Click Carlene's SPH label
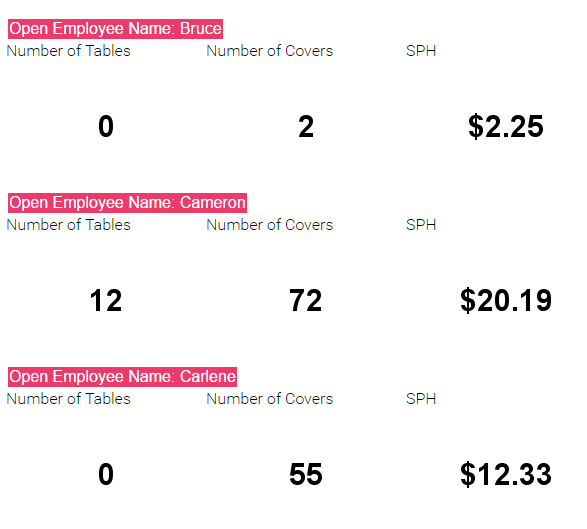 point(421,399)
